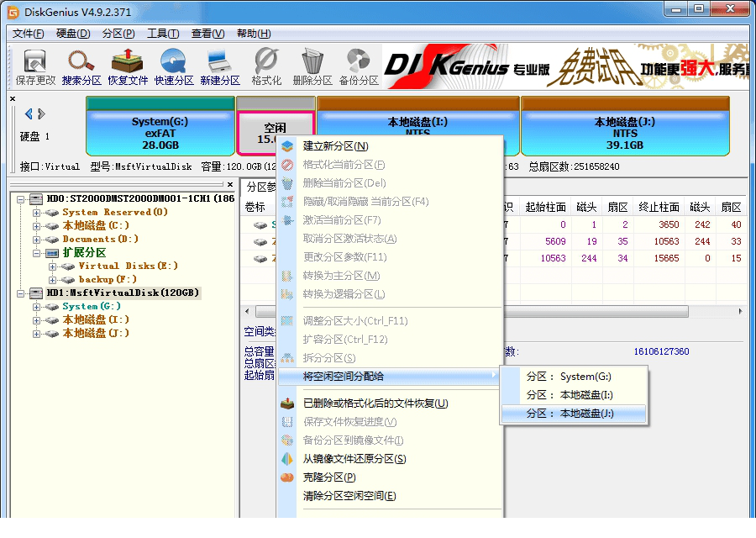Viewport: 756px width, 538px height.
Task: Collapse the HD0 ST2000DM disk node
Action: [x=20, y=198]
